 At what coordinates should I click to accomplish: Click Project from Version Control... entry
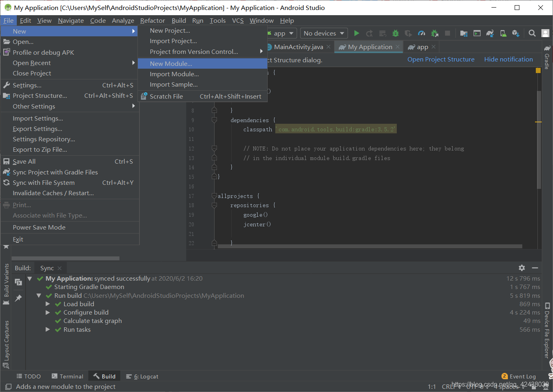[202, 52]
